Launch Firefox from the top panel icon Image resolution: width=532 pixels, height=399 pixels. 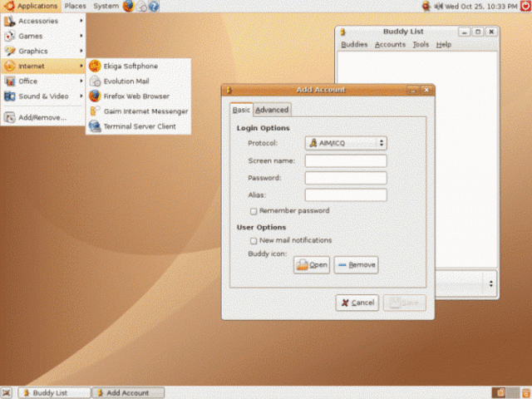pos(128,6)
